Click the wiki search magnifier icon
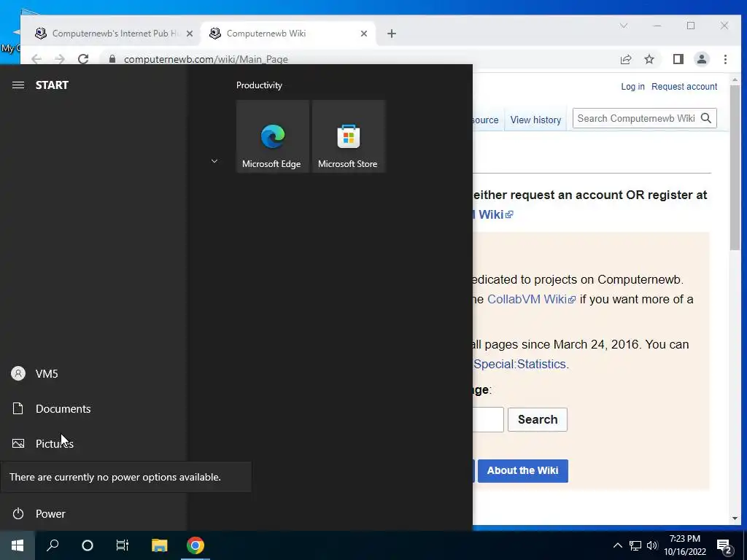The height and width of the screenshot is (560, 747). (706, 119)
